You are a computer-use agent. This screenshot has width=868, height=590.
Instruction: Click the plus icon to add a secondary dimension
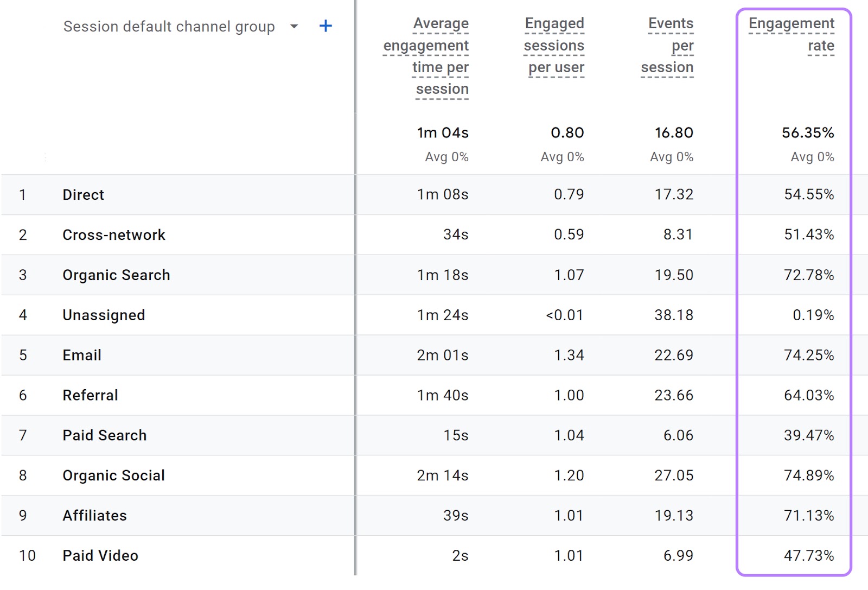(x=325, y=26)
